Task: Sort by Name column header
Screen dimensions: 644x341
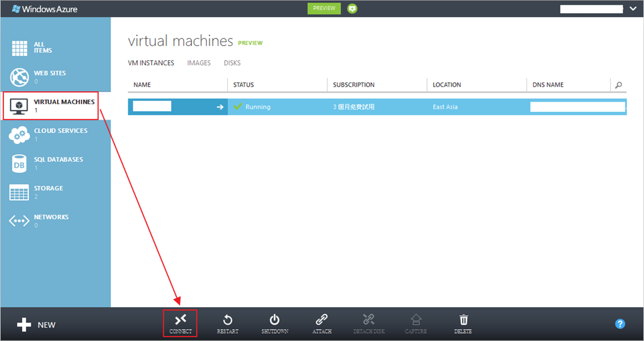Action: pyautogui.click(x=142, y=85)
